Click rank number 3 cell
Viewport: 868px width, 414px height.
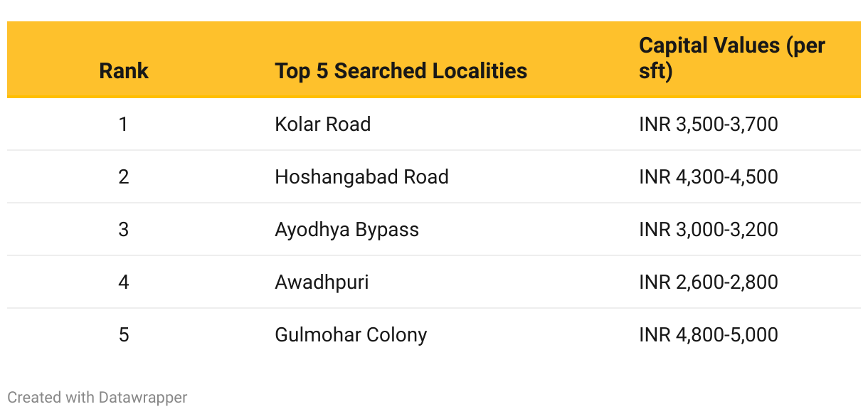tap(124, 229)
